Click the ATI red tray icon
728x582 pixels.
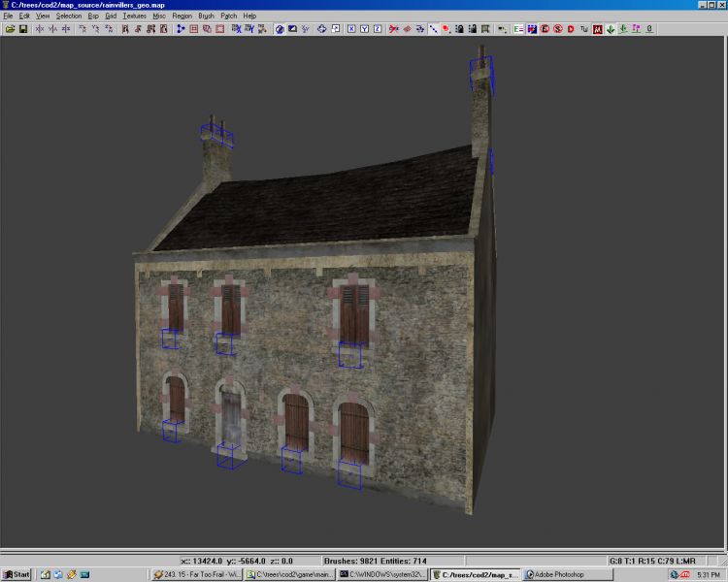point(684,574)
